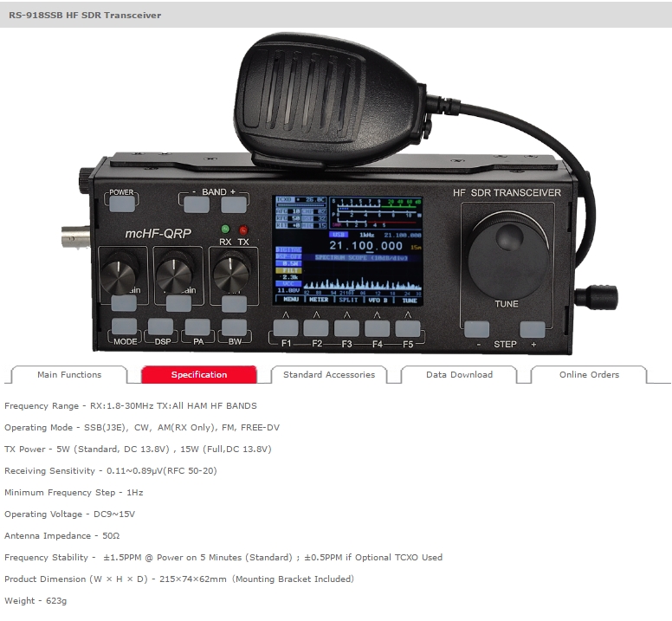Click the Operating Voltage DC9~15V line

click(70, 514)
